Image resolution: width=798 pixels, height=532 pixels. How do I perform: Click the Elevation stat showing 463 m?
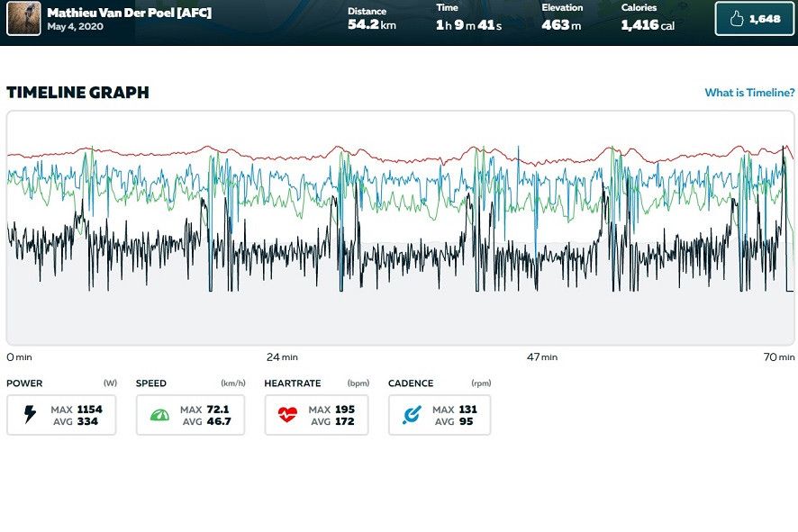[x=562, y=18]
